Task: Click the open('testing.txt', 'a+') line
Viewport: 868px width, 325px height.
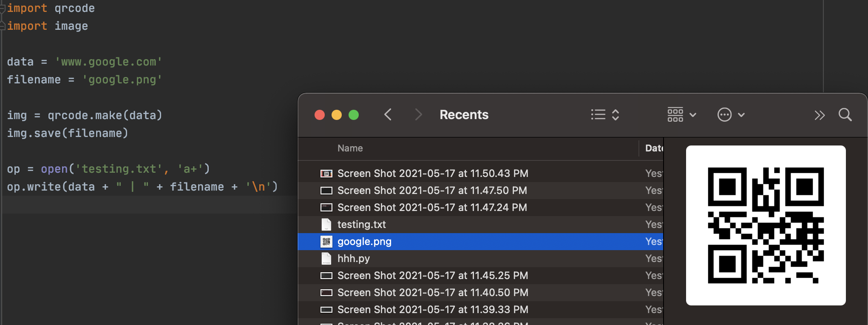Action: point(108,169)
